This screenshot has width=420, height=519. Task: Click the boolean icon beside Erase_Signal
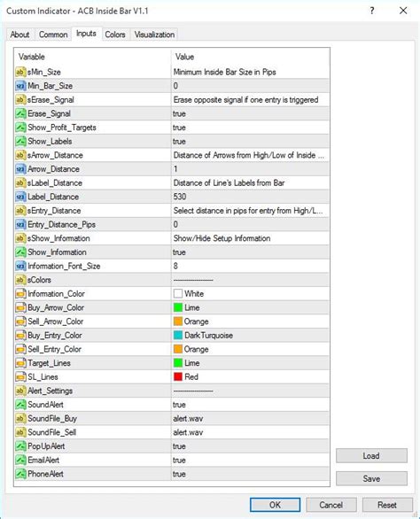point(20,113)
